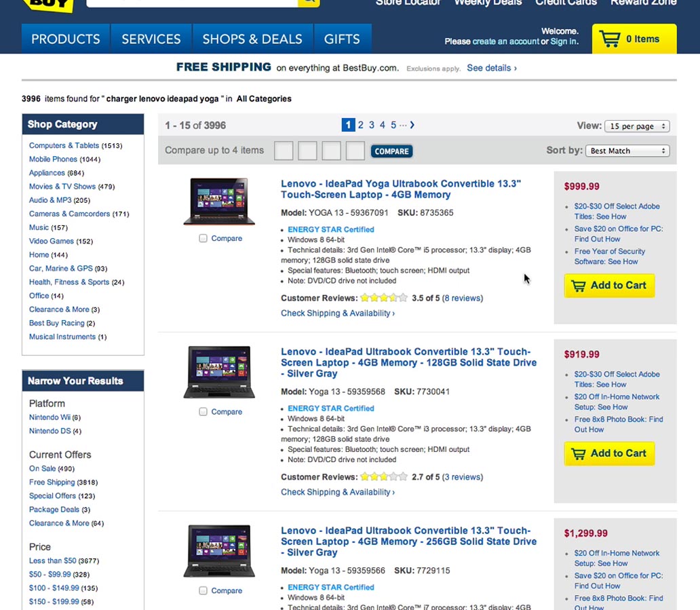Narrow results to Package Deals
The image size is (700, 610).
point(54,510)
